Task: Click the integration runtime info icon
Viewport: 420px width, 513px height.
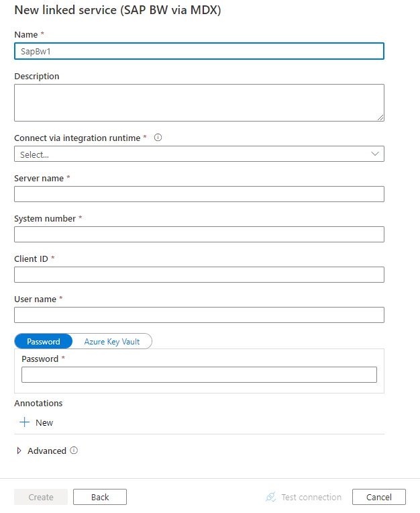Action: coord(158,138)
